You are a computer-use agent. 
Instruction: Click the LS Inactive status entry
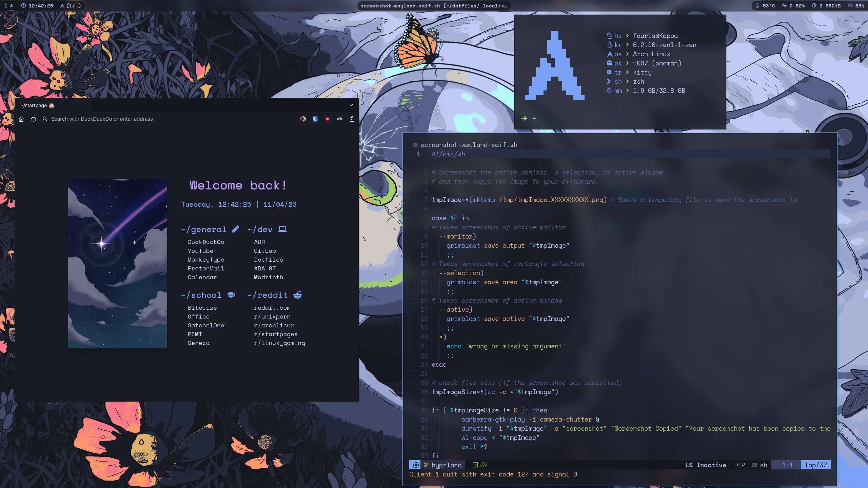point(706,465)
